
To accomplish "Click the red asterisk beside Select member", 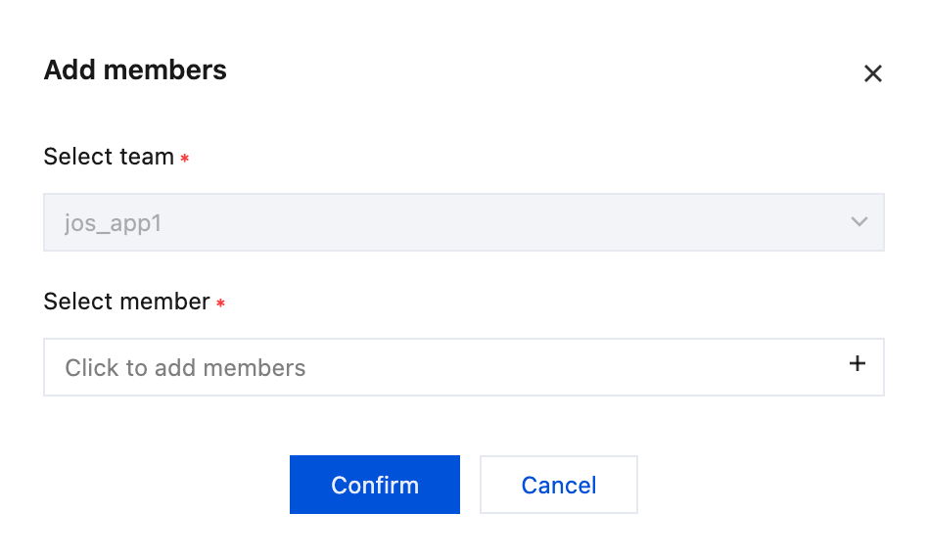I will (220, 303).
